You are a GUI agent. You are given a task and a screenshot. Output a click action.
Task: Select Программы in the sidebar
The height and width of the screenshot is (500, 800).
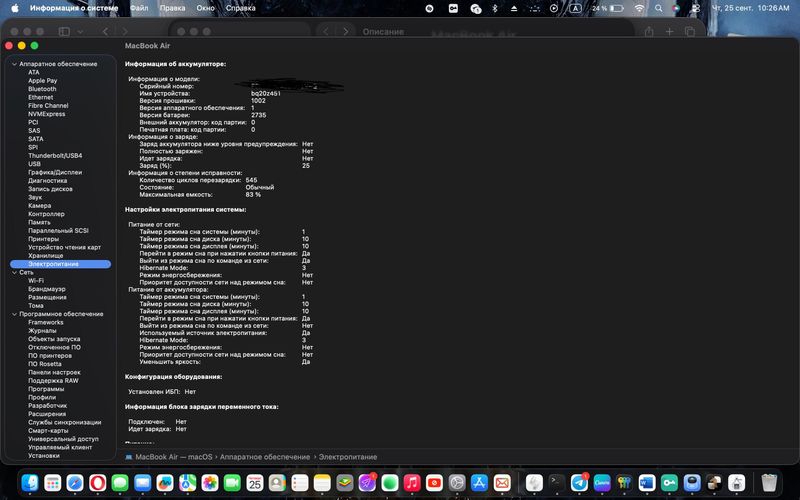click(46, 389)
